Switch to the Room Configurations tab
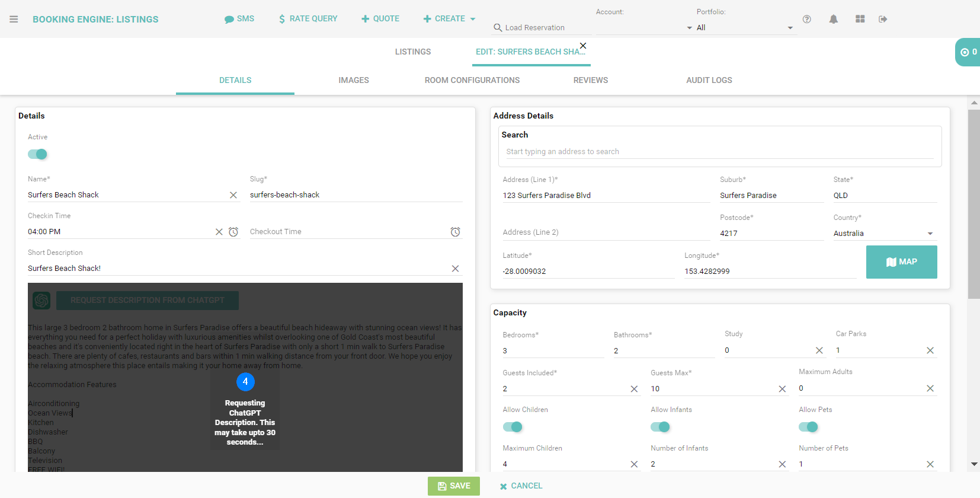Image resolution: width=980 pixels, height=498 pixels. click(x=472, y=80)
